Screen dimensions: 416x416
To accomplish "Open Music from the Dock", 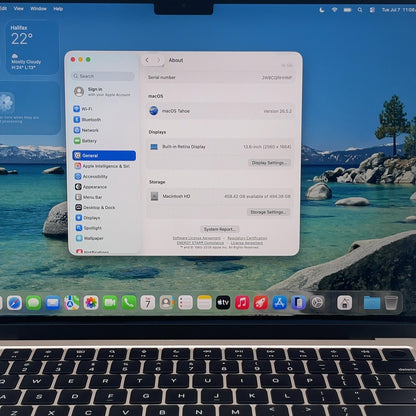I will (x=242, y=303).
